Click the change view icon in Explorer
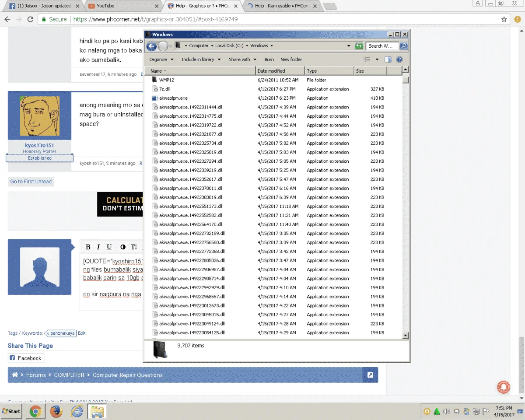This screenshot has height=420, width=525. click(367, 59)
